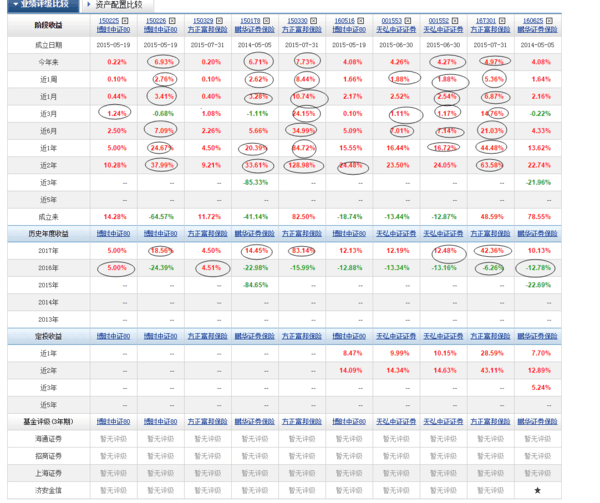
Task: Remove fund 150225 using its X icon
Action: [125, 21]
